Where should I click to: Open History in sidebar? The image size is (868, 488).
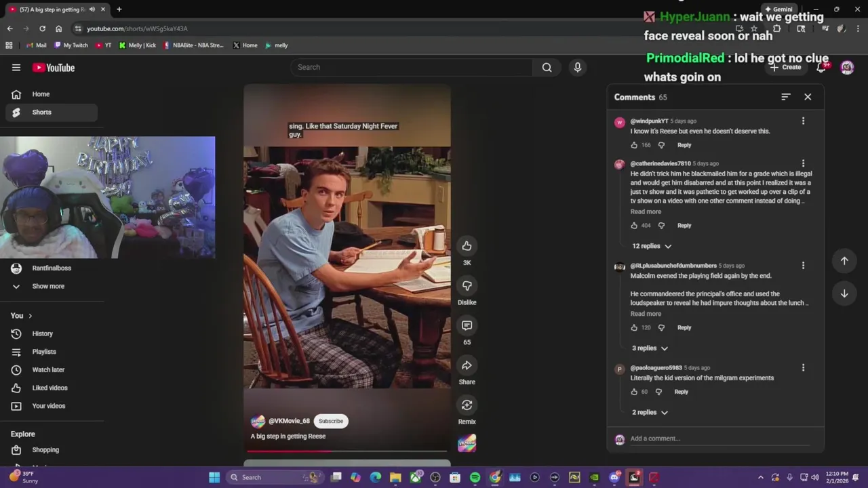click(x=52, y=333)
